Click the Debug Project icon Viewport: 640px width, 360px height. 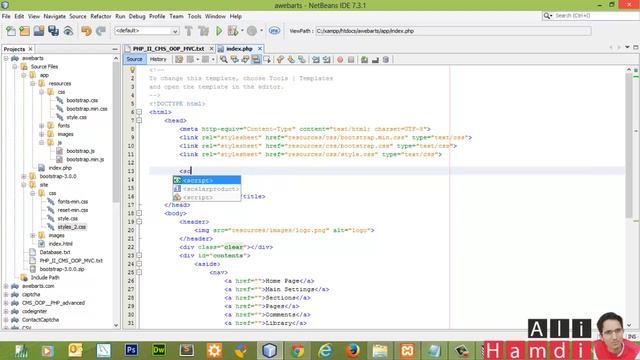(x=233, y=31)
